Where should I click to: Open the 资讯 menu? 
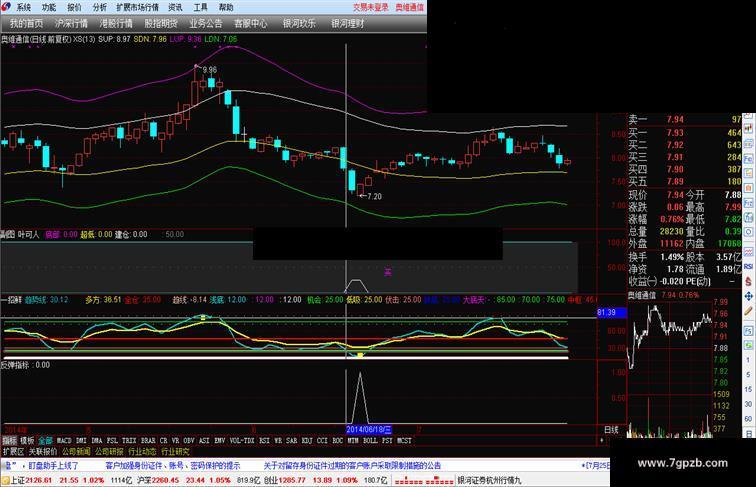175,7
